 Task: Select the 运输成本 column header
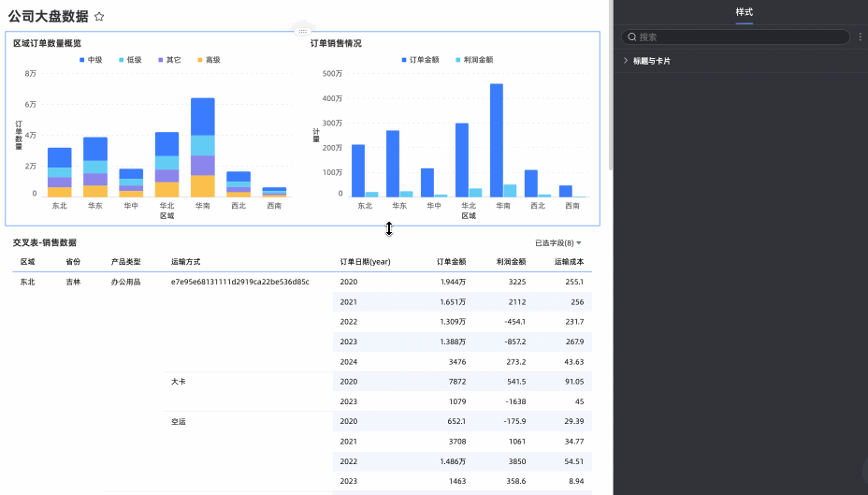569,262
